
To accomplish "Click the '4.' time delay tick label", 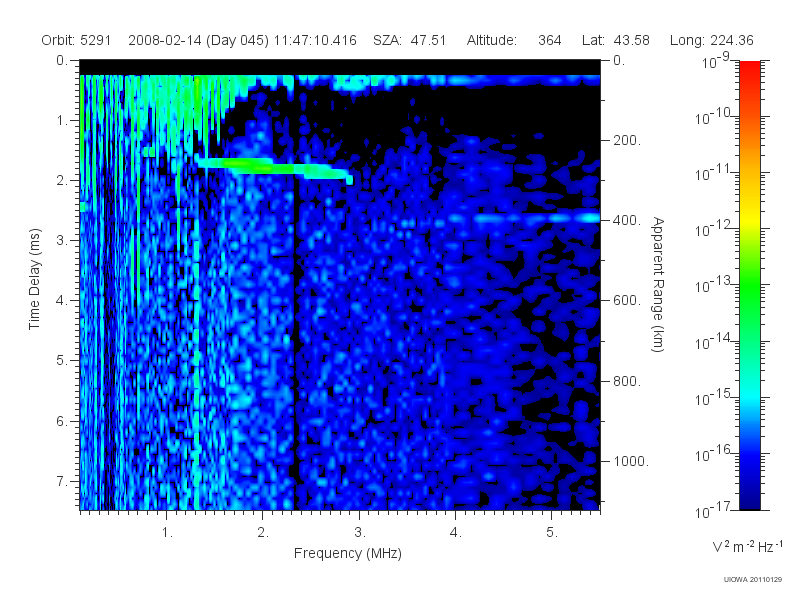I will coord(61,301).
